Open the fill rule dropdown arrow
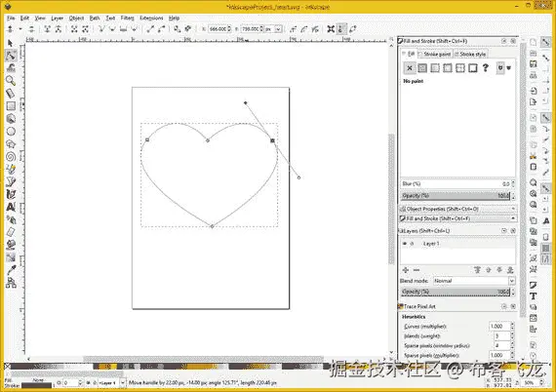The height and width of the screenshot is (392, 556). (509, 68)
